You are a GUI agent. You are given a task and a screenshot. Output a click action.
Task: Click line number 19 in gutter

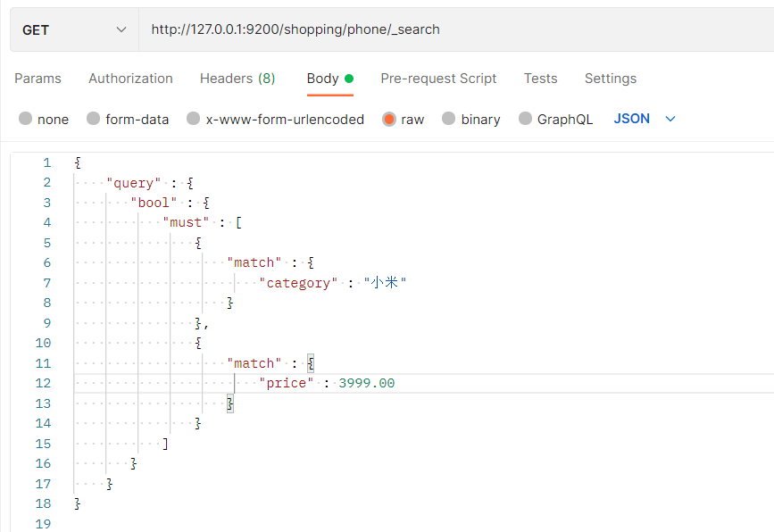(x=43, y=524)
